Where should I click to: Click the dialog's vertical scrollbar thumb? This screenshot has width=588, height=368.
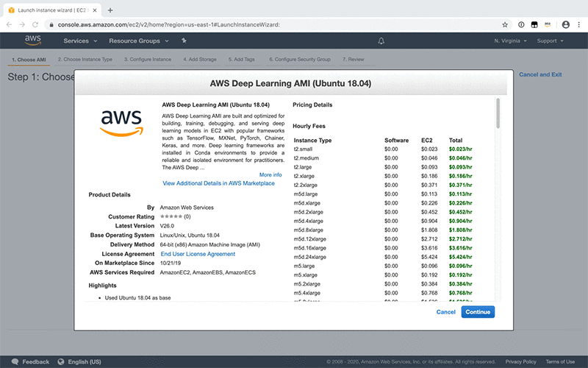click(x=498, y=113)
